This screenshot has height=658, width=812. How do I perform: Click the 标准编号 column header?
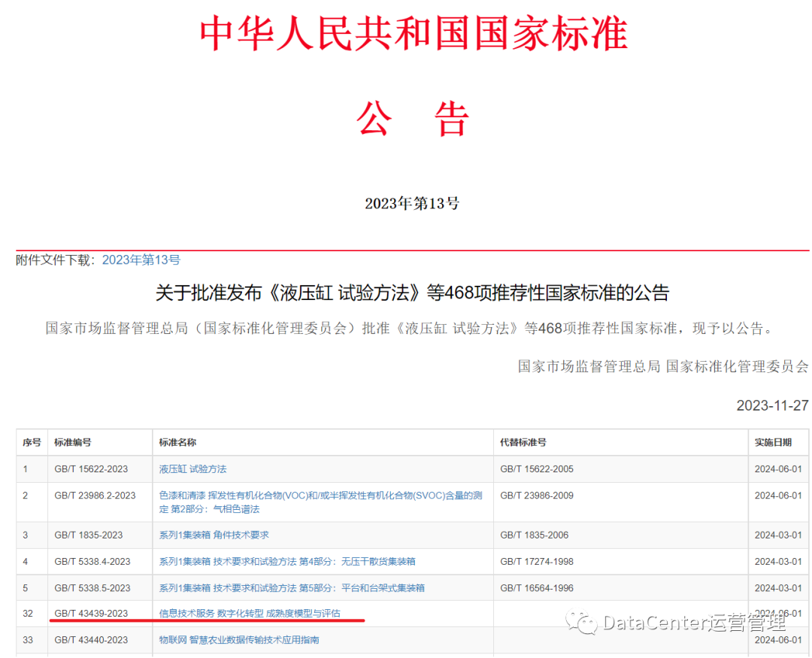point(72,442)
